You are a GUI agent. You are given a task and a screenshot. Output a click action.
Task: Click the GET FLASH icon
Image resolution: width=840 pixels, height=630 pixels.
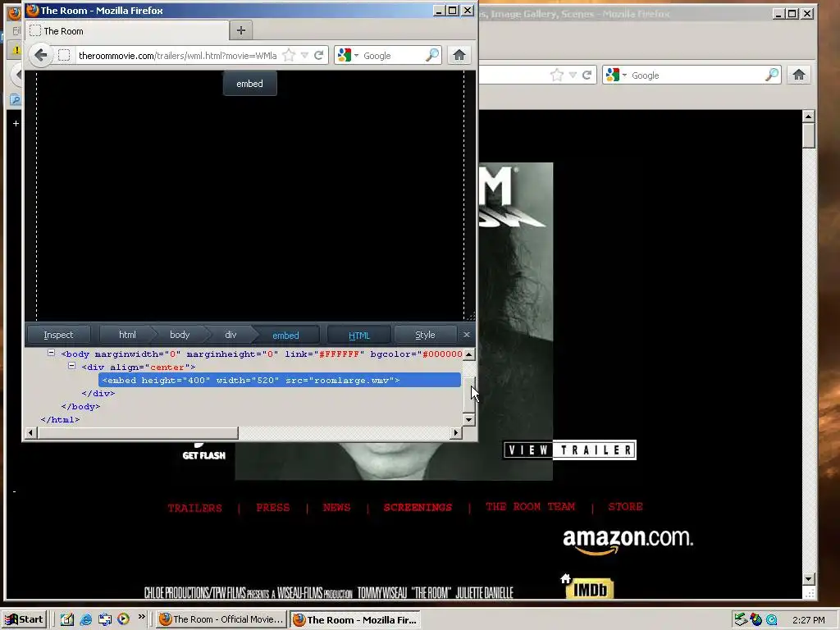[204, 451]
